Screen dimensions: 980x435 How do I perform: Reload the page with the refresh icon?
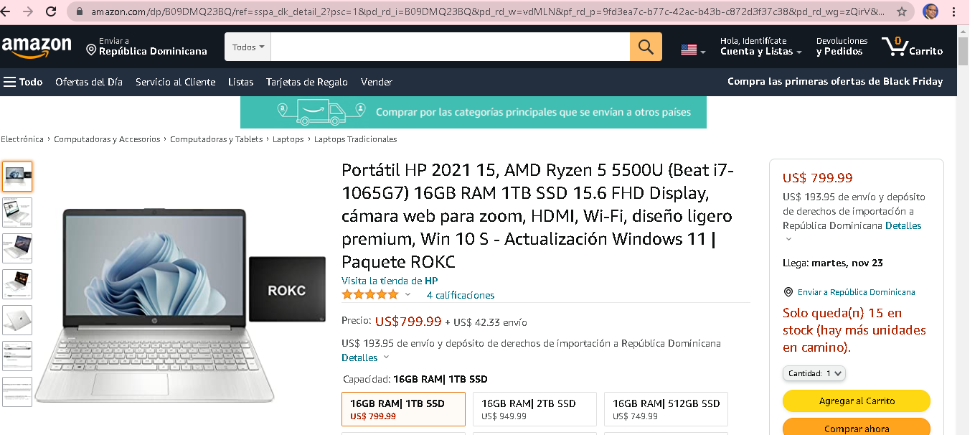click(x=51, y=11)
